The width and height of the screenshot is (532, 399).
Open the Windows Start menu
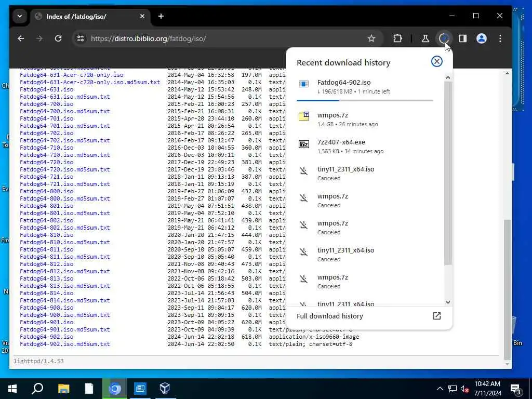coord(12,389)
